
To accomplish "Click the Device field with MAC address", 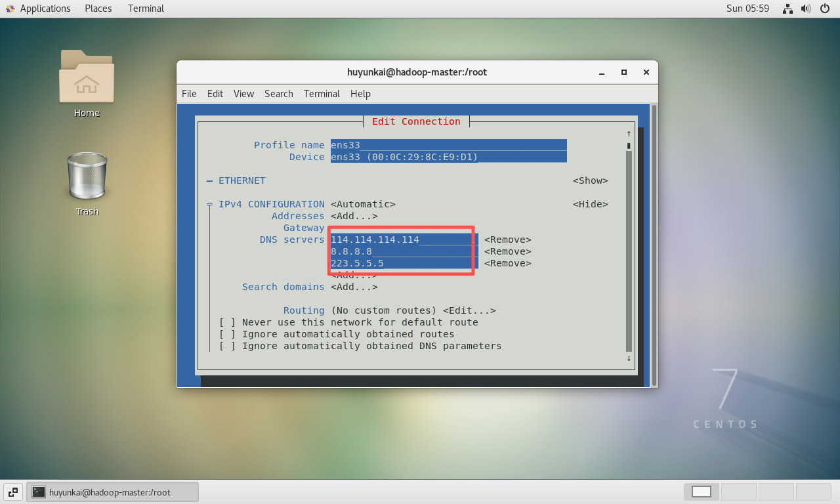I will click(449, 157).
